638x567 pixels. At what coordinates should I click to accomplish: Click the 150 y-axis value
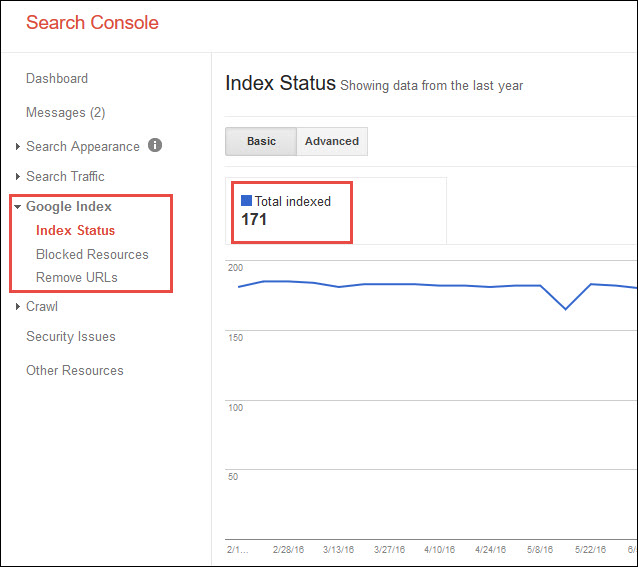click(235, 338)
